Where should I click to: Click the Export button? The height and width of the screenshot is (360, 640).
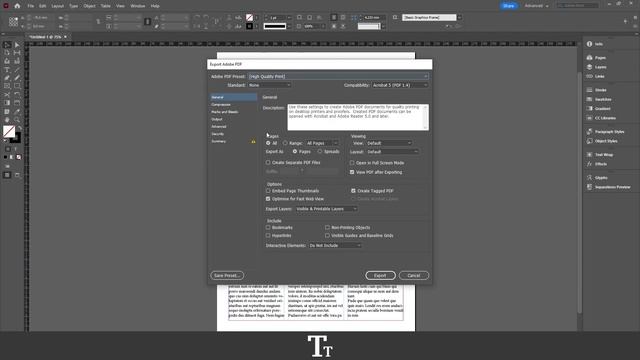coord(380,276)
